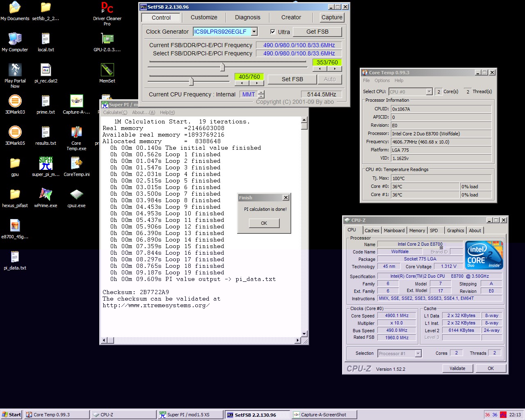Viewport: 525px width, 420px height.
Task: Select the pi_rec.dat2 file icon
Action: pos(46,73)
